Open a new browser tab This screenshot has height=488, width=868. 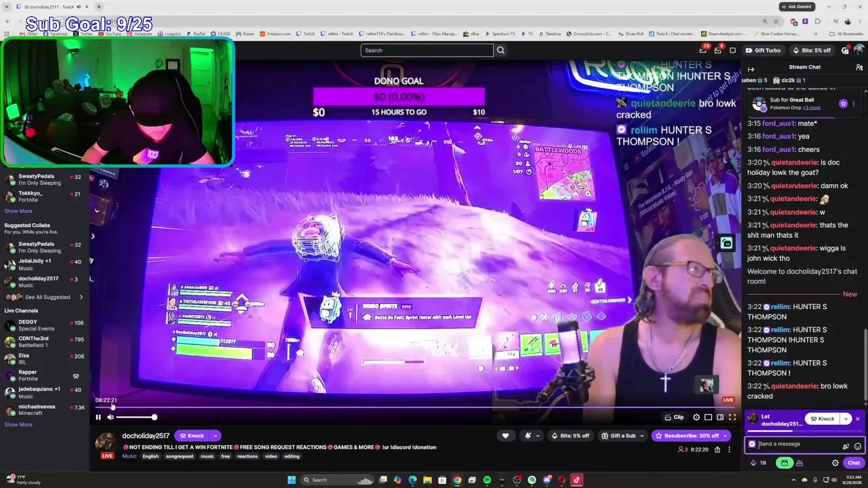tap(98, 7)
